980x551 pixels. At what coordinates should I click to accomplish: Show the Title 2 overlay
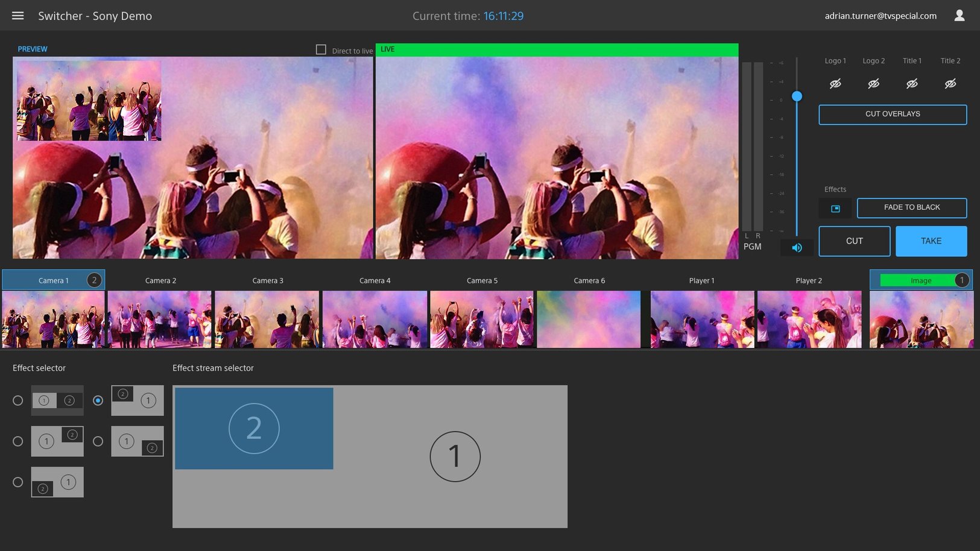point(950,84)
